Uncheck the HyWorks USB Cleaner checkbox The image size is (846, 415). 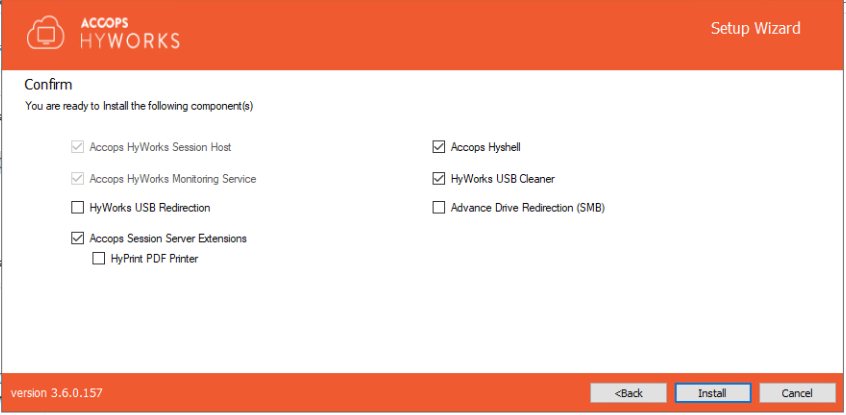[x=438, y=179]
